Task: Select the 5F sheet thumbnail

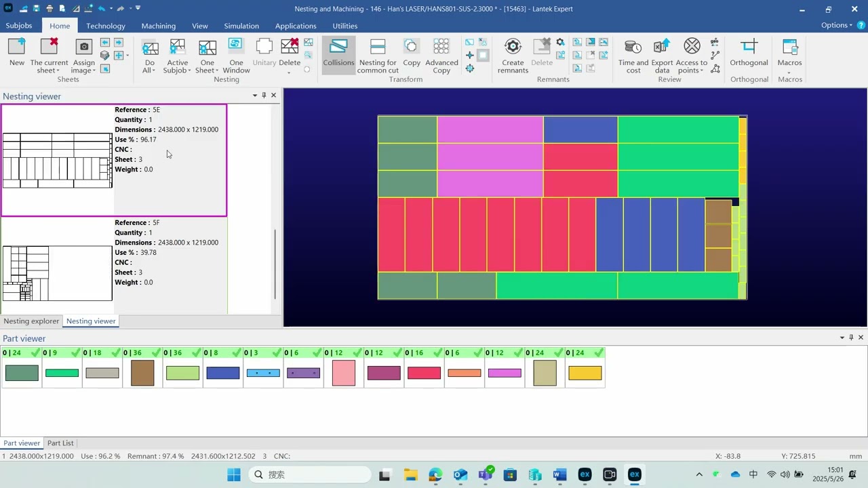Action: point(58,273)
